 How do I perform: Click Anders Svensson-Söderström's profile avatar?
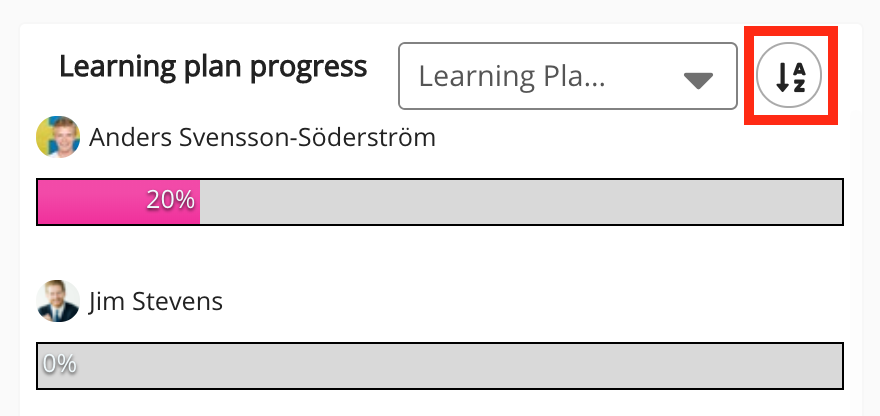tap(58, 137)
